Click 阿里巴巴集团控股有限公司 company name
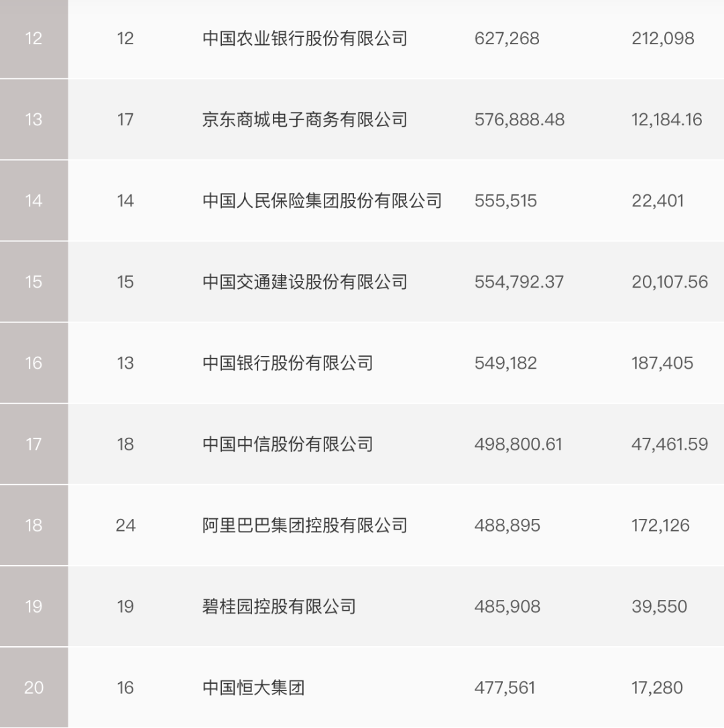Viewport: 724px width, 728px height. [x=305, y=526]
